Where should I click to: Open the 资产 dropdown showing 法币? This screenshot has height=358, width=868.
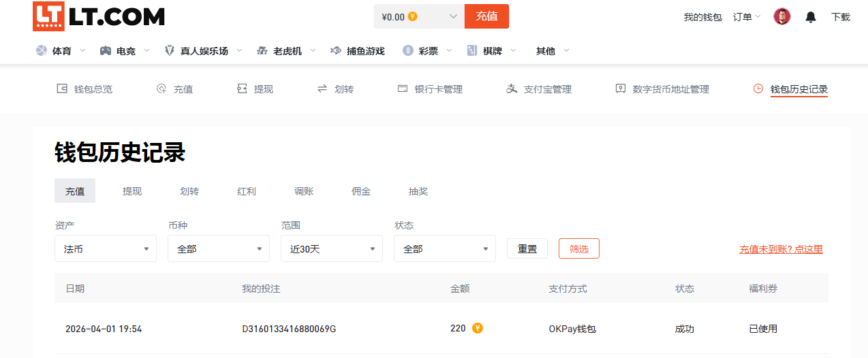pos(106,248)
